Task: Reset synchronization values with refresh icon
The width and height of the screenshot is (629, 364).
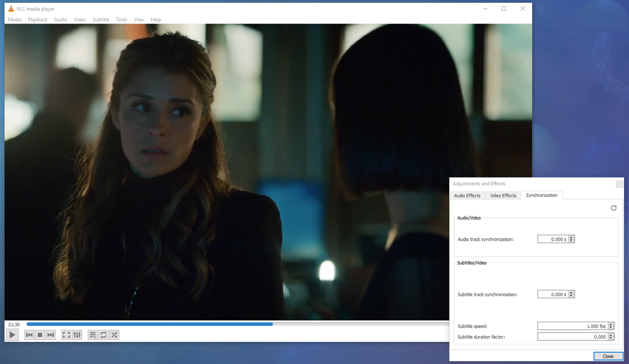Action: click(x=614, y=208)
